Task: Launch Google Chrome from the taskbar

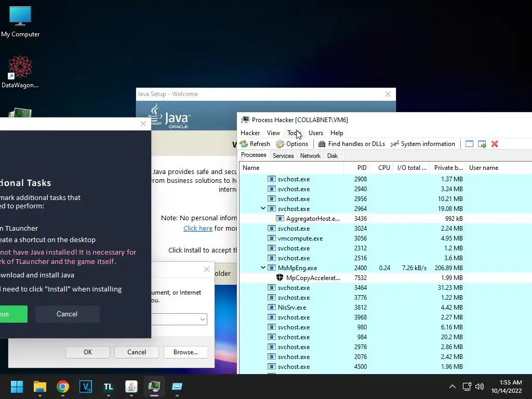Action: coord(63,387)
